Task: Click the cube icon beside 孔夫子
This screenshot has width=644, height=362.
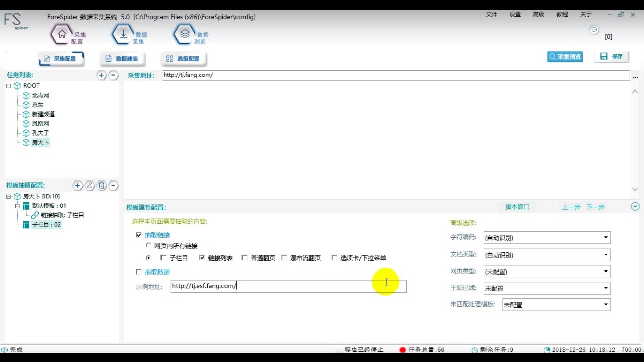Action: [x=26, y=133]
